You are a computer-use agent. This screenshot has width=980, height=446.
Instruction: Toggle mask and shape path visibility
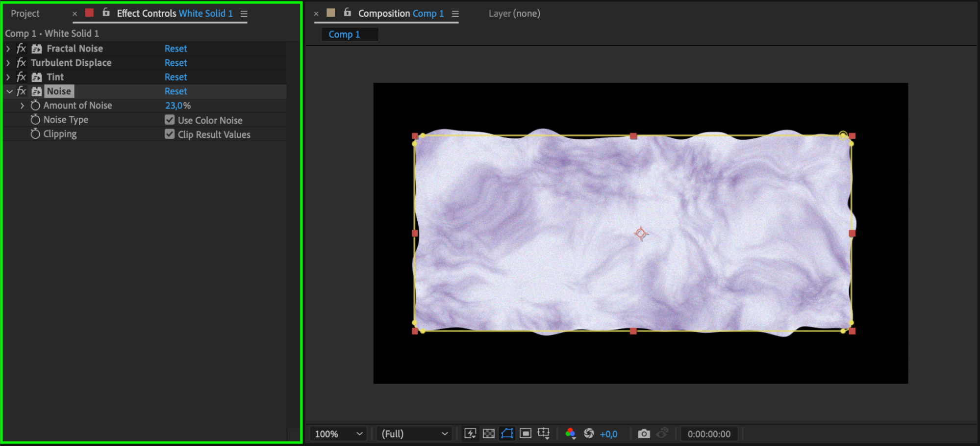[x=507, y=434]
